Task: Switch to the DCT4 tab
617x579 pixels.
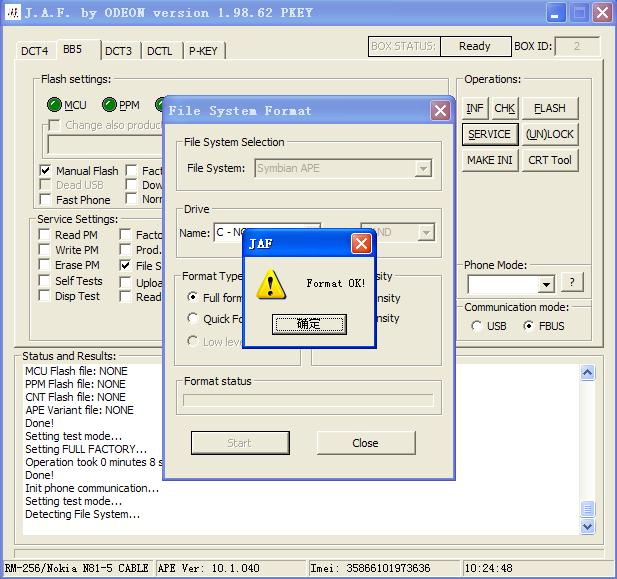Action: pos(35,51)
